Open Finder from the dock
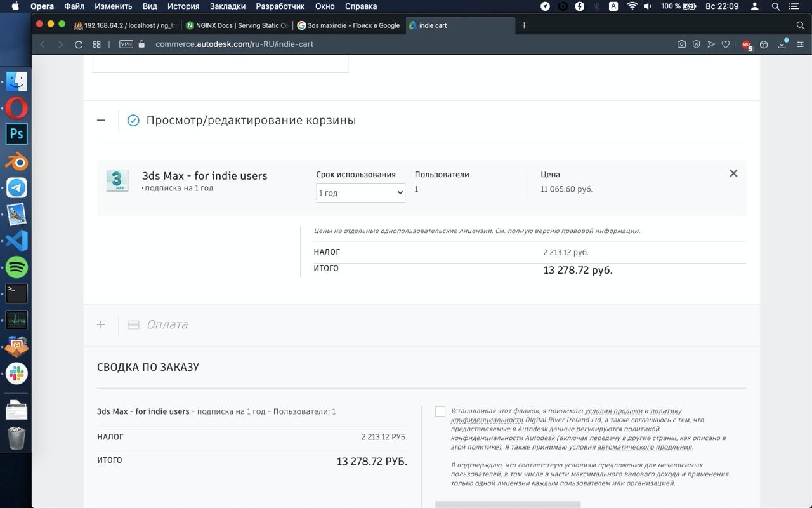 coord(16,81)
